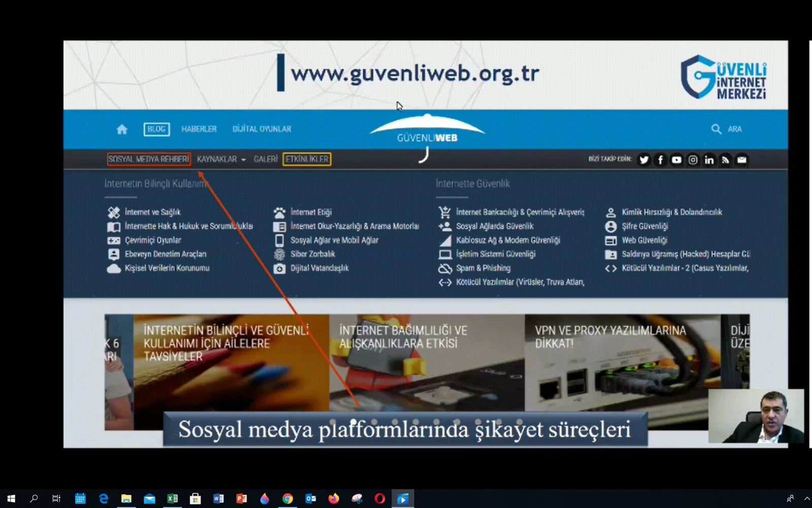
Task: Open DİJİTAL OYUNLAR page
Action: [x=262, y=129]
